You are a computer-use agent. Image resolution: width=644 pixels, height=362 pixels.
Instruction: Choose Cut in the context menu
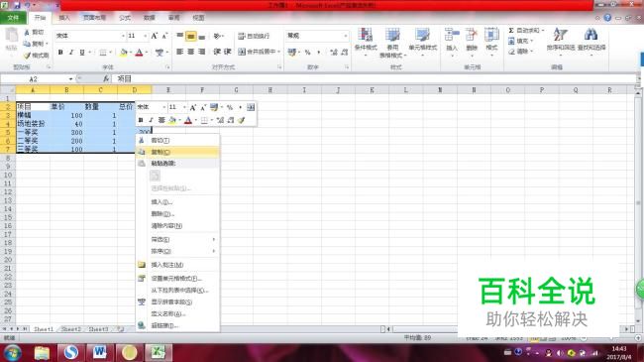[x=177, y=141]
